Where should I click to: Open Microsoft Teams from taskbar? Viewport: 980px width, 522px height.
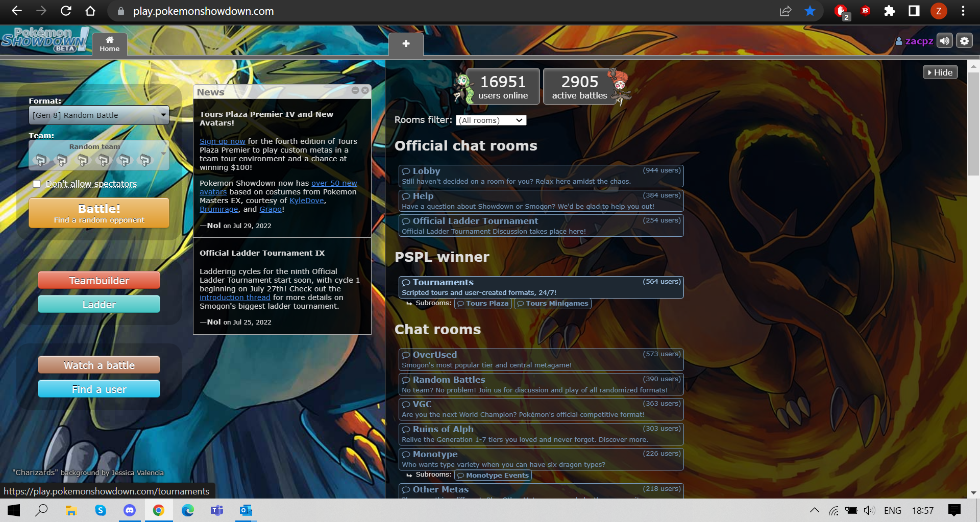217,510
